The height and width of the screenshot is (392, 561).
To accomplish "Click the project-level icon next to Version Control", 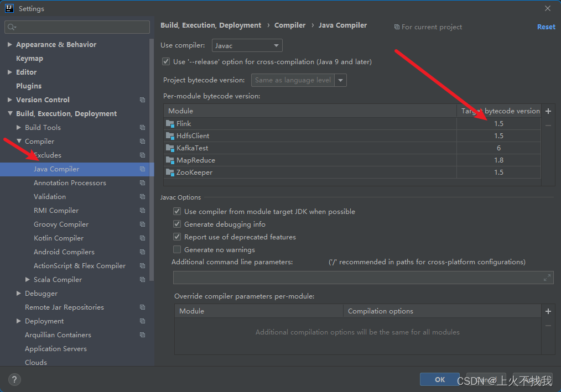I will coord(142,100).
